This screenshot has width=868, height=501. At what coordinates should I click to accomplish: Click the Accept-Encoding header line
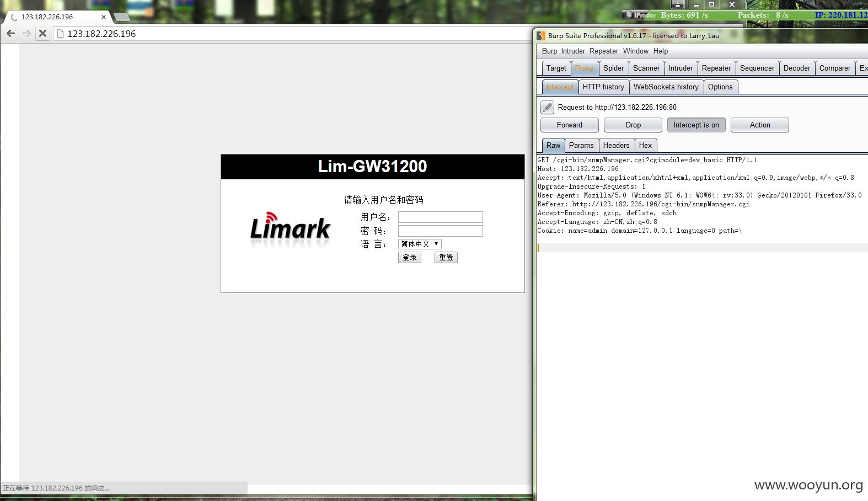pyautogui.click(x=607, y=213)
